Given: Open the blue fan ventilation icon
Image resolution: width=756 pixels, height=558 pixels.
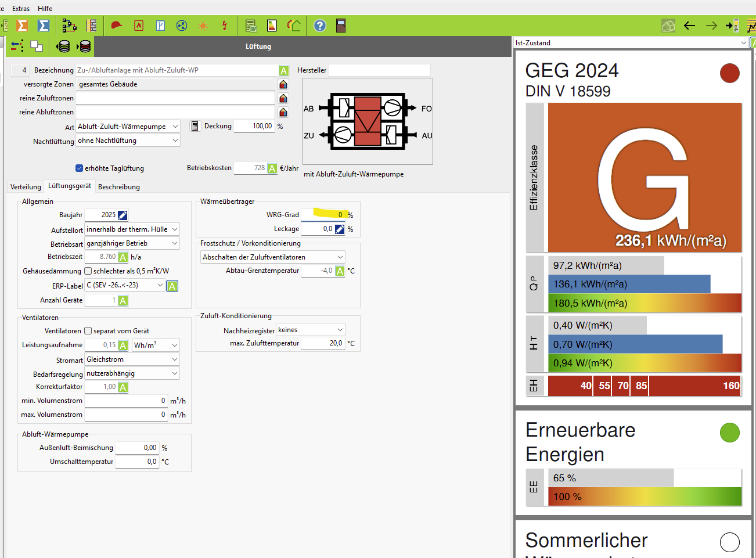Looking at the screenshot, I should (182, 26).
